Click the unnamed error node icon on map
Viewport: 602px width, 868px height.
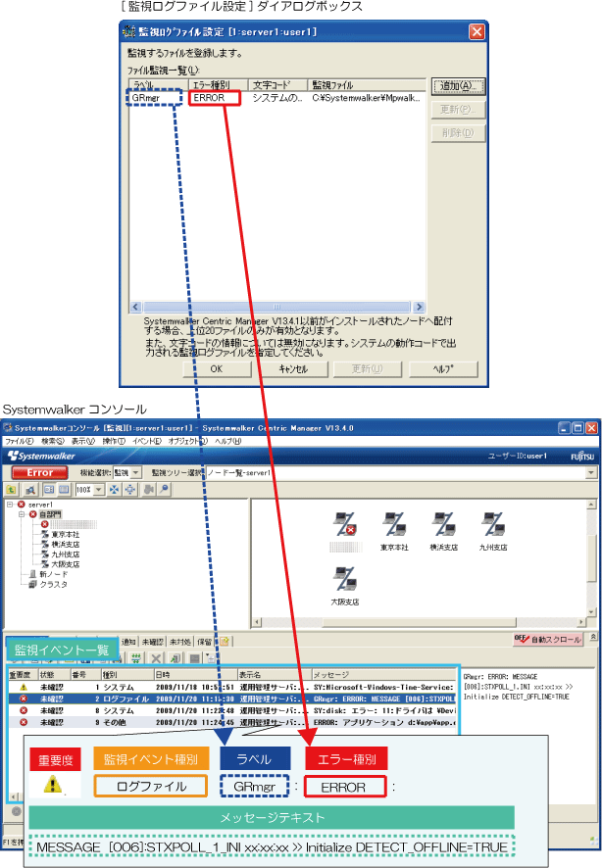pyautogui.click(x=344, y=524)
